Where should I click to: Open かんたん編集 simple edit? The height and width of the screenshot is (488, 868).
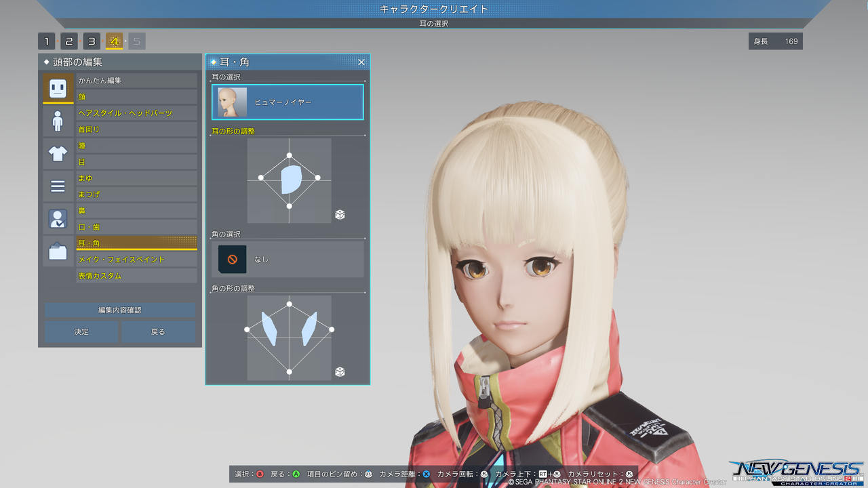tap(136, 81)
